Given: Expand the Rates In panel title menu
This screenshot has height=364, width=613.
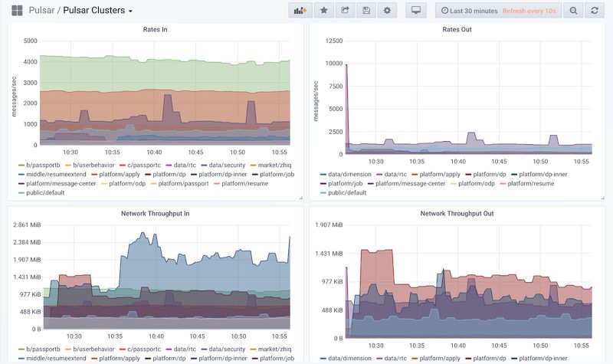Looking at the screenshot, I should (x=156, y=29).
